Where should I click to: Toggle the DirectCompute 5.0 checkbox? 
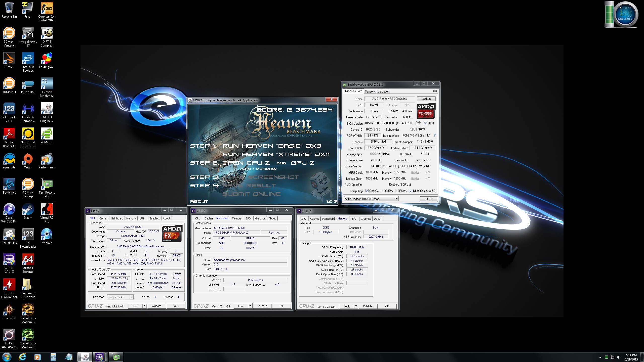click(411, 191)
